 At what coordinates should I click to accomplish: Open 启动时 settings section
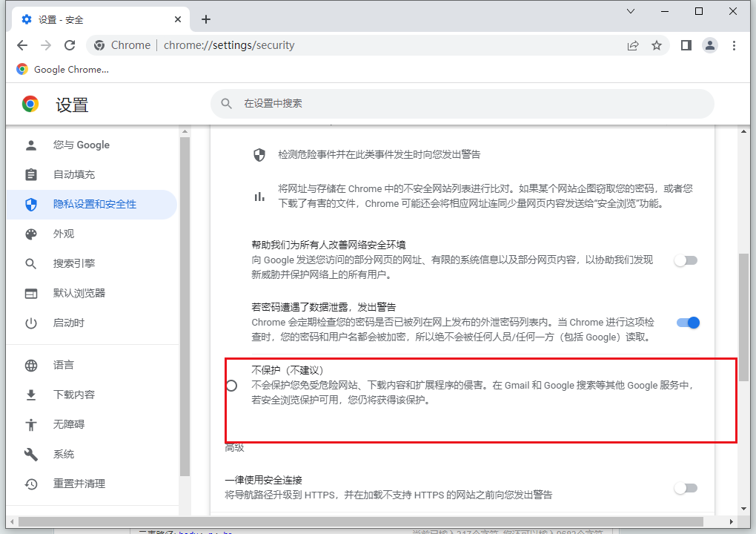pos(92,323)
